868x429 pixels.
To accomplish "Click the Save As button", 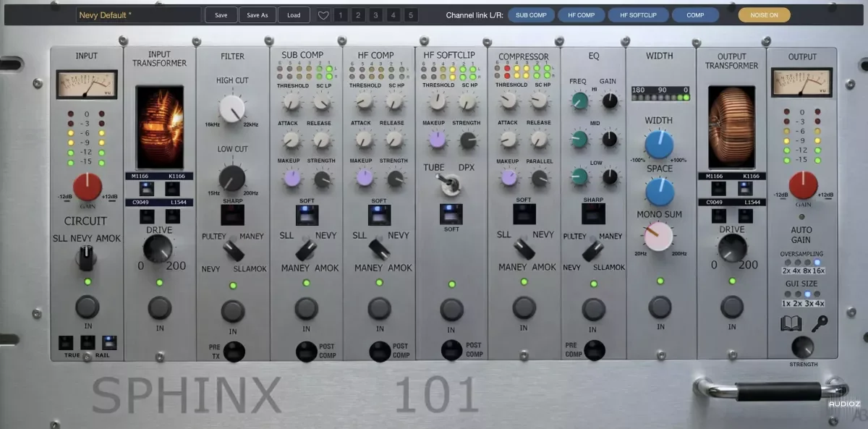I will pyautogui.click(x=258, y=15).
